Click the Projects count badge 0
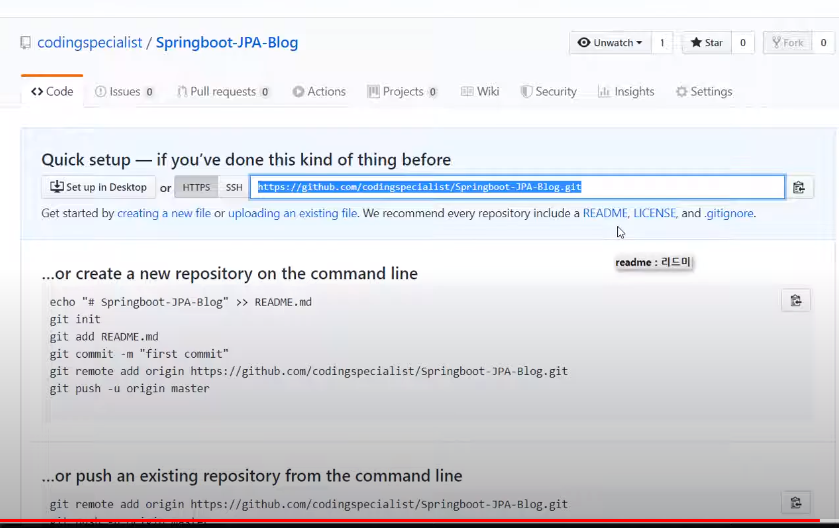The height and width of the screenshot is (528, 839). tap(432, 92)
